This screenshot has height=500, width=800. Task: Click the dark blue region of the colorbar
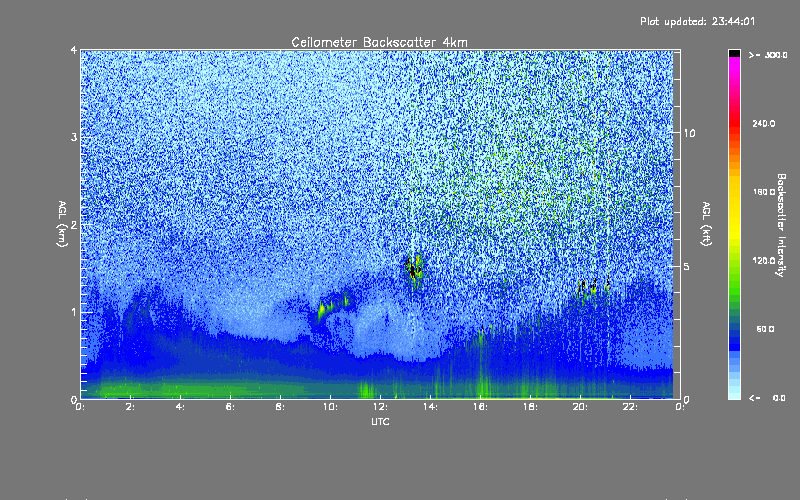pos(734,339)
